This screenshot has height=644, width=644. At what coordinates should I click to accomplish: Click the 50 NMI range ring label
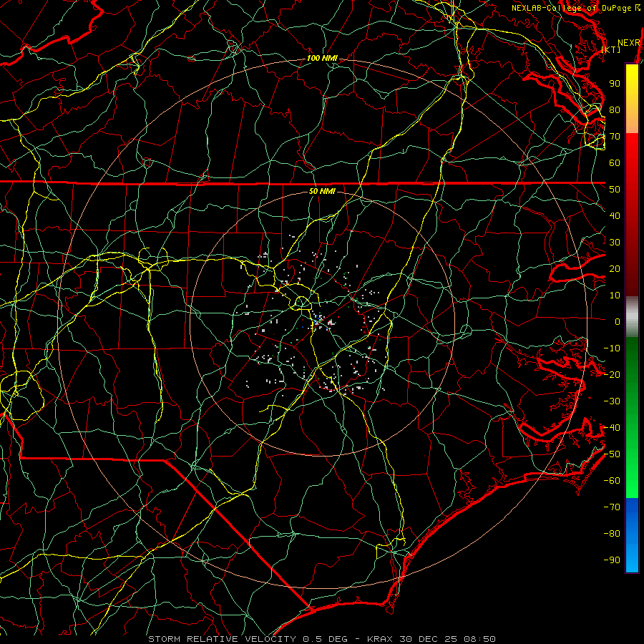[x=322, y=191]
